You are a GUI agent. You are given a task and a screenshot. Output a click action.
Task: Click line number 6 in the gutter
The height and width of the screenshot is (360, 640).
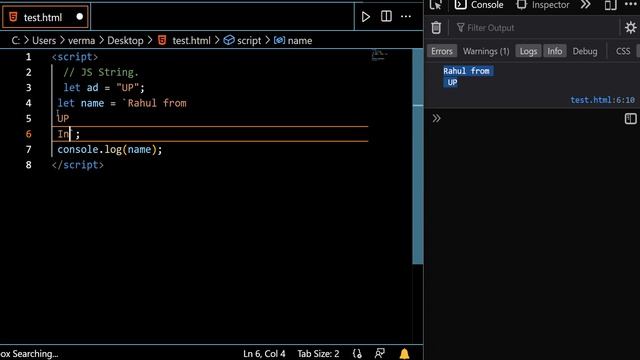pos(28,134)
